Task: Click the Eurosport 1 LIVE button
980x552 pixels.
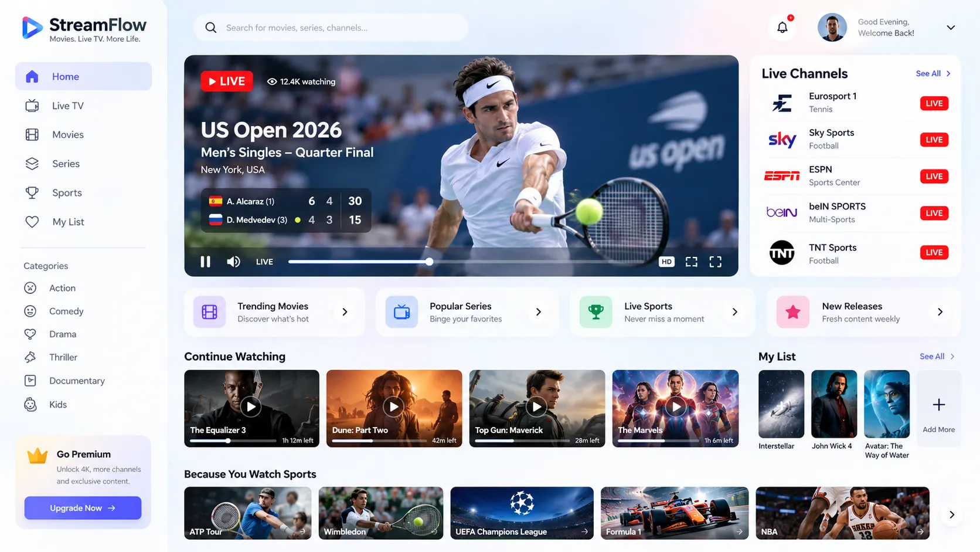Action: [934, 103]
